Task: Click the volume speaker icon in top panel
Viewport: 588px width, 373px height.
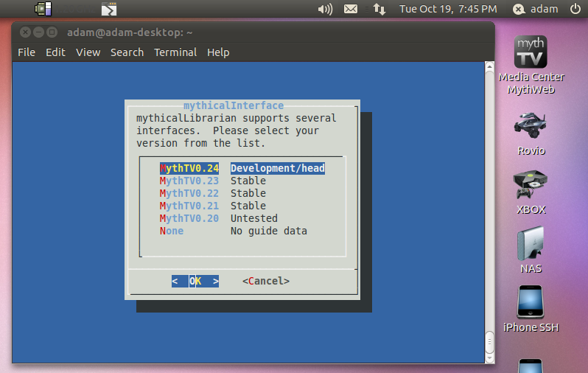Action: pyautogui.click(x=325, y=9)
